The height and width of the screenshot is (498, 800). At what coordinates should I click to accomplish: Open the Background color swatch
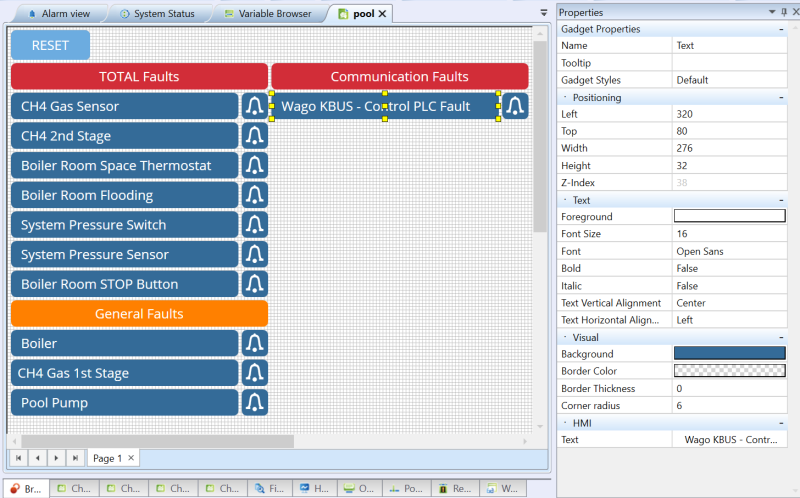[730, 353]
